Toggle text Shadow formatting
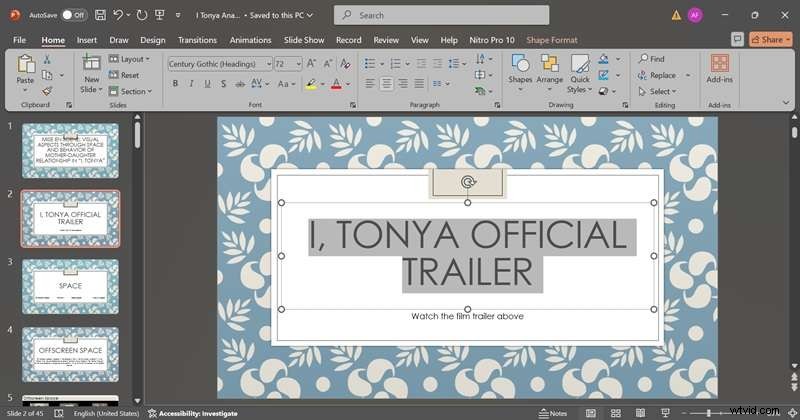This screenshot has height=420, width=800. click(x=223, y=84)
